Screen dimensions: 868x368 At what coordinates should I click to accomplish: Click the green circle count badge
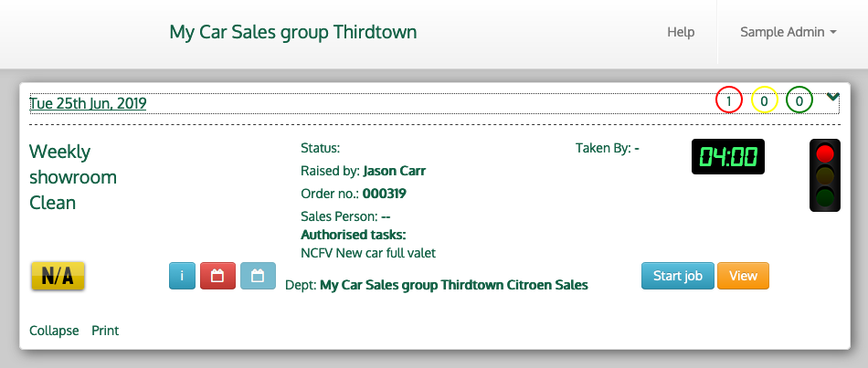[x=799, y=100]
